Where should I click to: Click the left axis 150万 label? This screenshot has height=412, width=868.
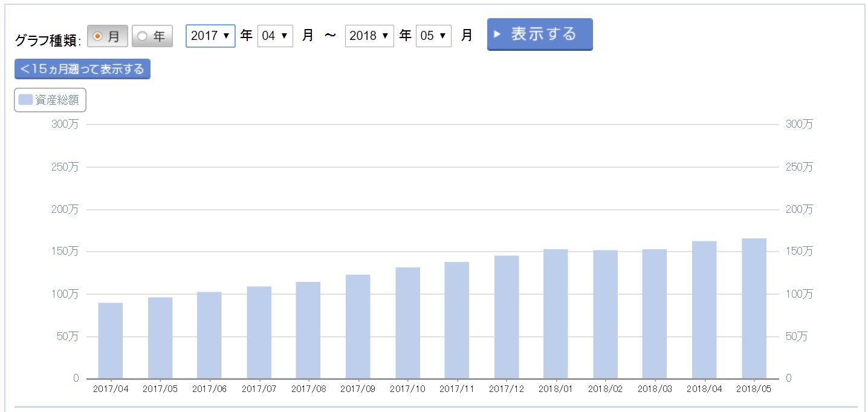tap(65, 251)
